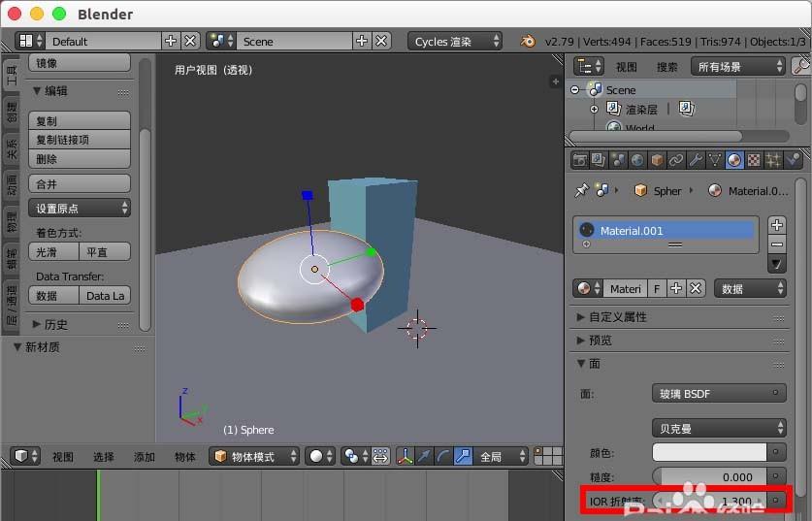This screenshot has width=812, height=521.
Task: Open material link Data (数据) dropdown
Action: pos(750,288)
